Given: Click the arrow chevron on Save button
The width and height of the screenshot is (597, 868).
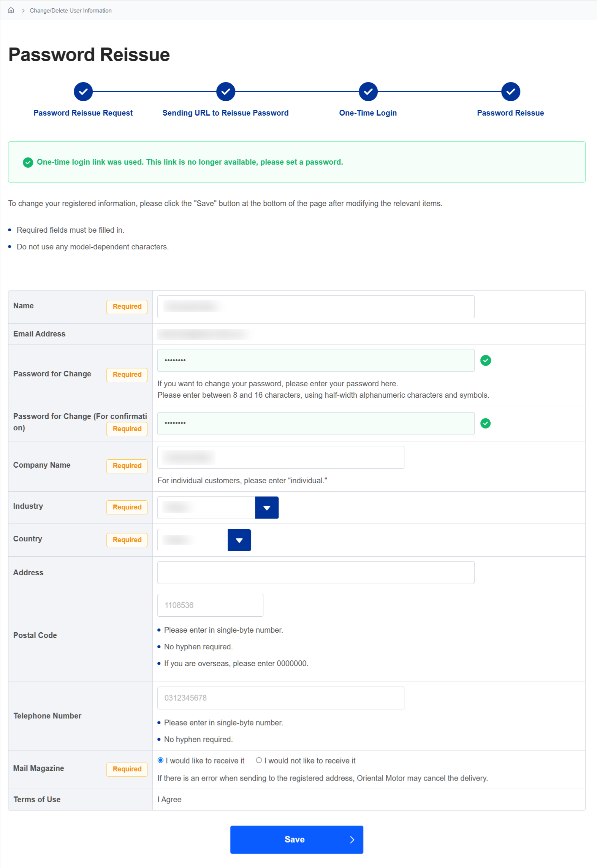Looking at the screenshot, I should (352, 840).
